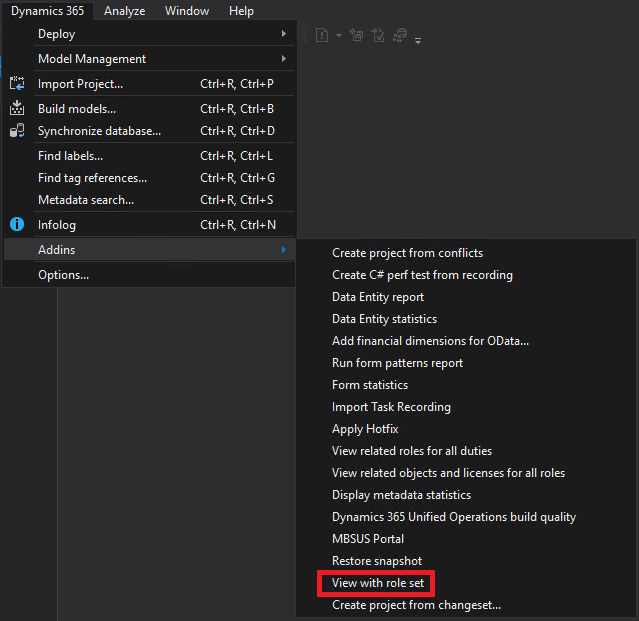639x621 pixels.
Task: Expand the Addins submenu arrow
Action: [284, 249]
